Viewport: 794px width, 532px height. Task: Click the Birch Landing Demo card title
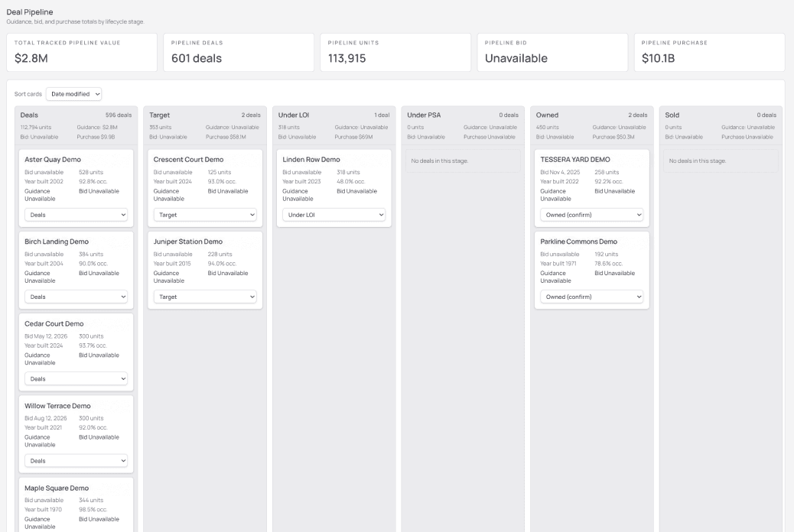[57, 242]
